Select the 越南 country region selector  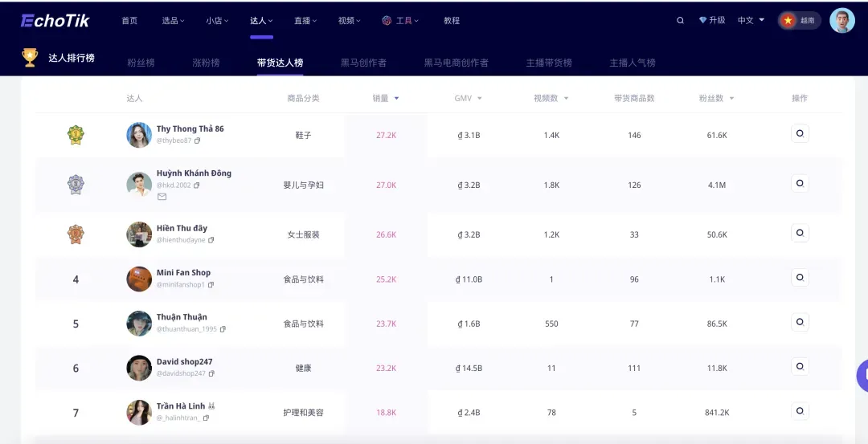coord(799,21)
